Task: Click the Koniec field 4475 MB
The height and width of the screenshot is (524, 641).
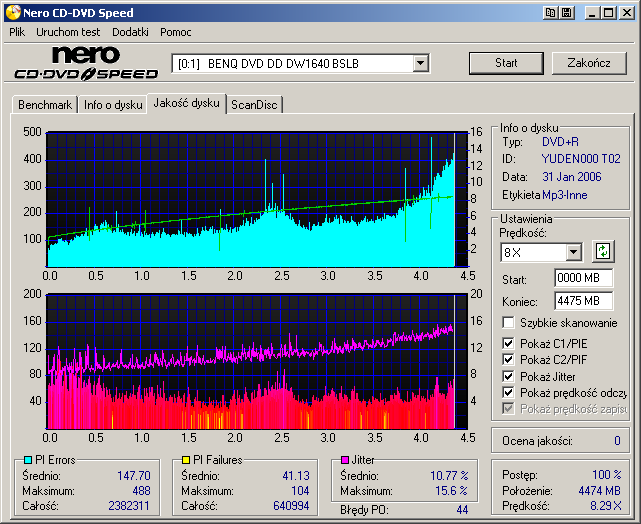Action: 583,301
